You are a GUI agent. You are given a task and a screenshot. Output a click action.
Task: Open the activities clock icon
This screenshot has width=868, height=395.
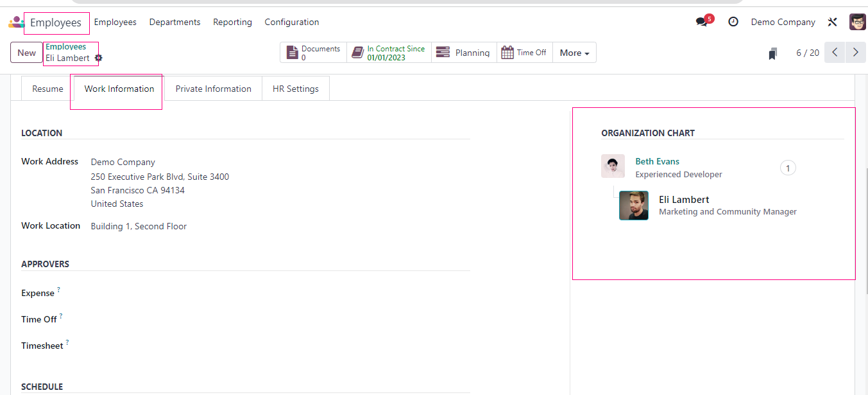[x=733, y=22]
